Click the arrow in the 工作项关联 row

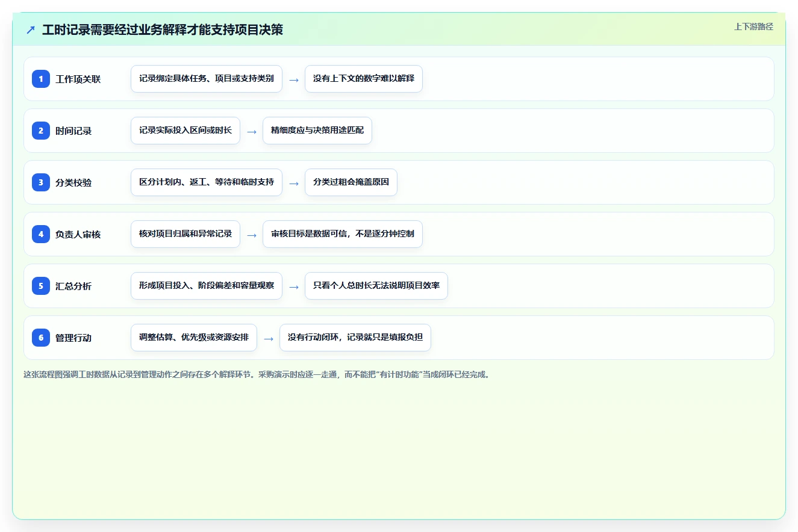point(294,79)
